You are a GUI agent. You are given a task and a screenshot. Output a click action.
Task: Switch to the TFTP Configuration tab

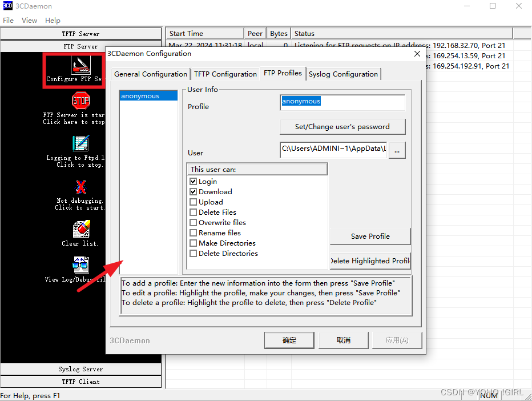pyautogui.click(x=225, y=74)
